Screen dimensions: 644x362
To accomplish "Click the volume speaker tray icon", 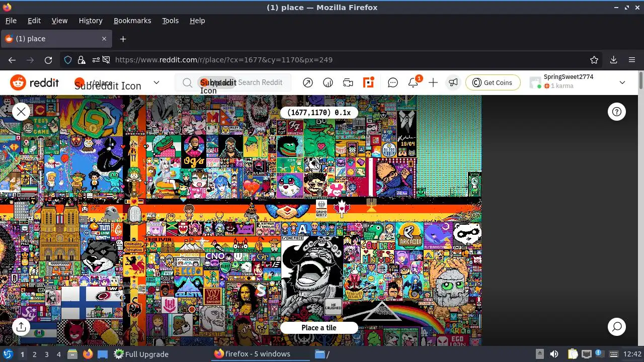I will tap(554, 354).
